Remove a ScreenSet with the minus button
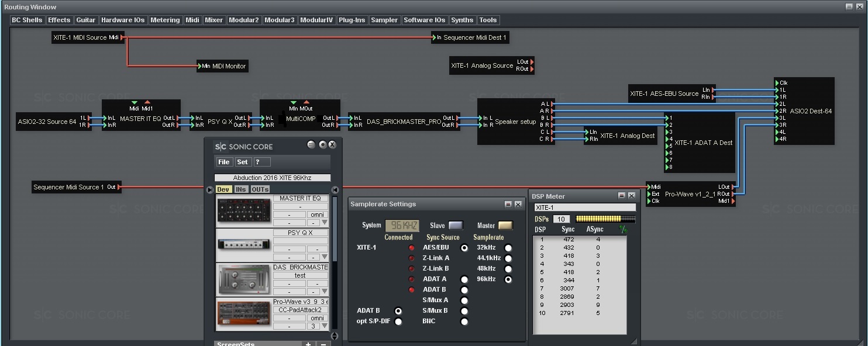Viewport: 868px width, 346px height. coord(323,344)
